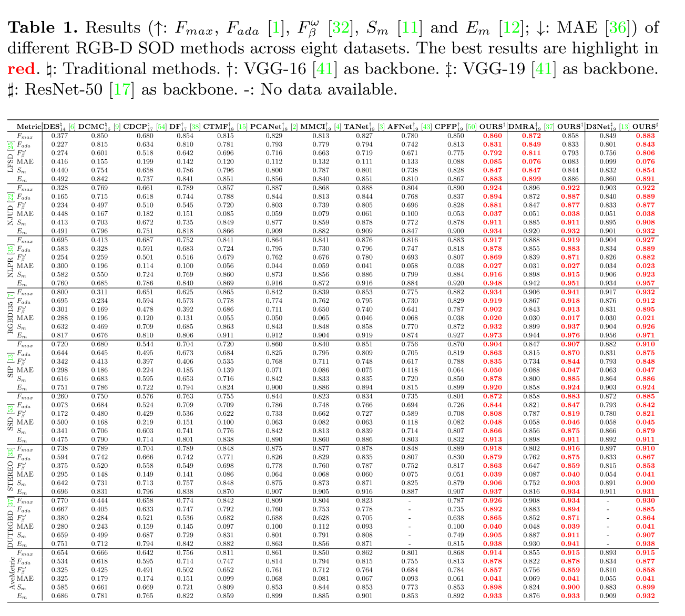Open reference [37] beside the DMRA header
The width and height of the screenshot is (685, 616).
550,127
